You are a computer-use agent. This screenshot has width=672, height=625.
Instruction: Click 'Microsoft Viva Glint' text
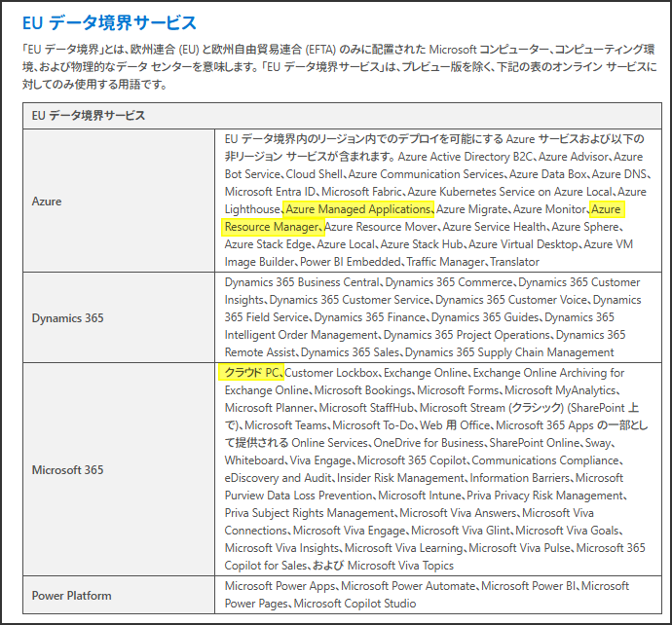pyautogui.click(x=461, y=532)
